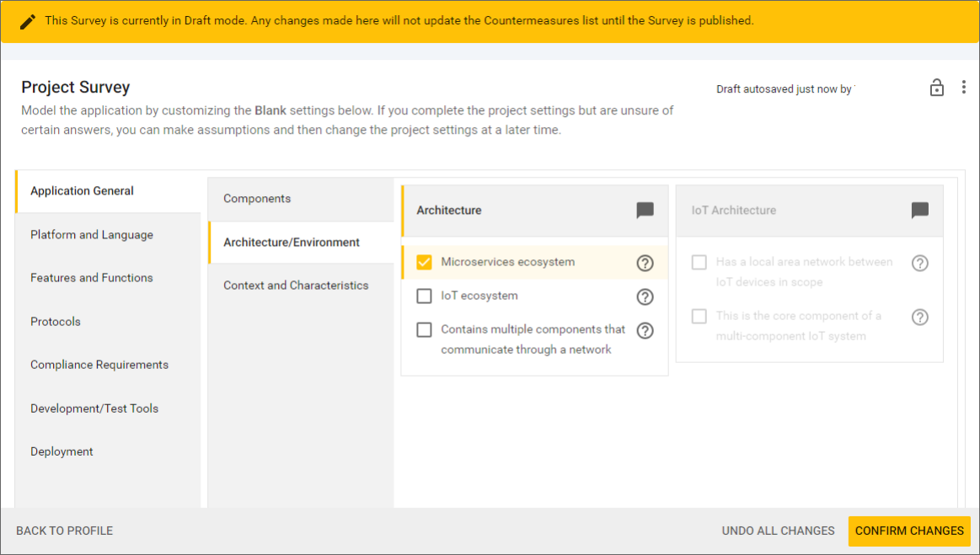Show help for local area network option

click(x=920, y=263)
